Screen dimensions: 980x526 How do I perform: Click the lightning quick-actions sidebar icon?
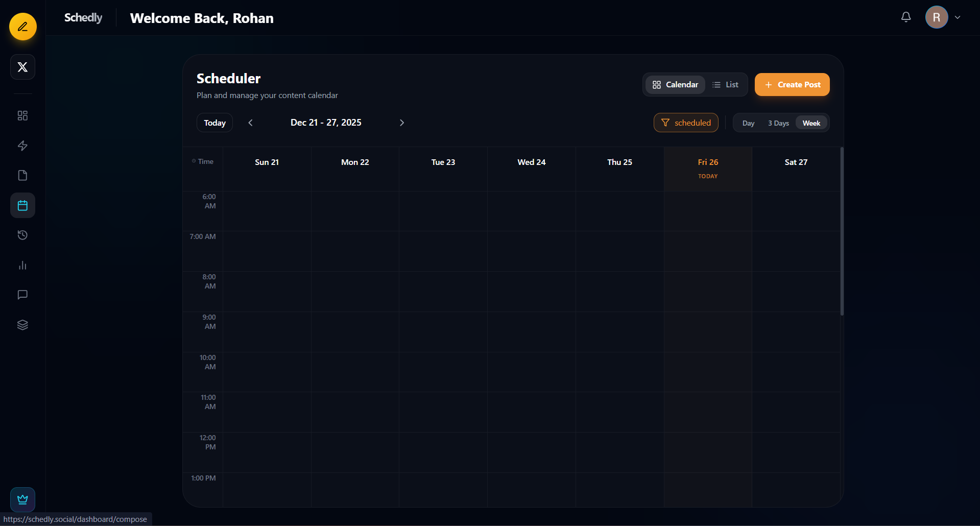click(x=22, y=146)
